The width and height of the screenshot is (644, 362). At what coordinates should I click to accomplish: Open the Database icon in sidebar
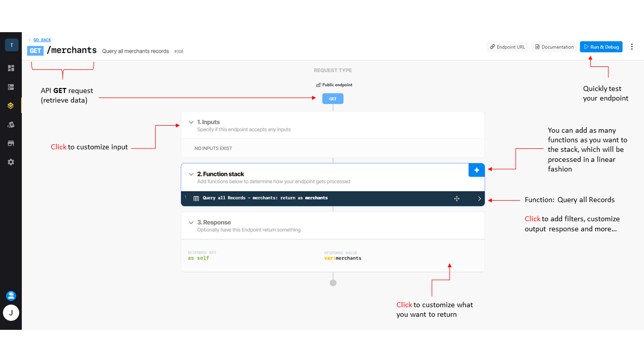click(11, 87)
